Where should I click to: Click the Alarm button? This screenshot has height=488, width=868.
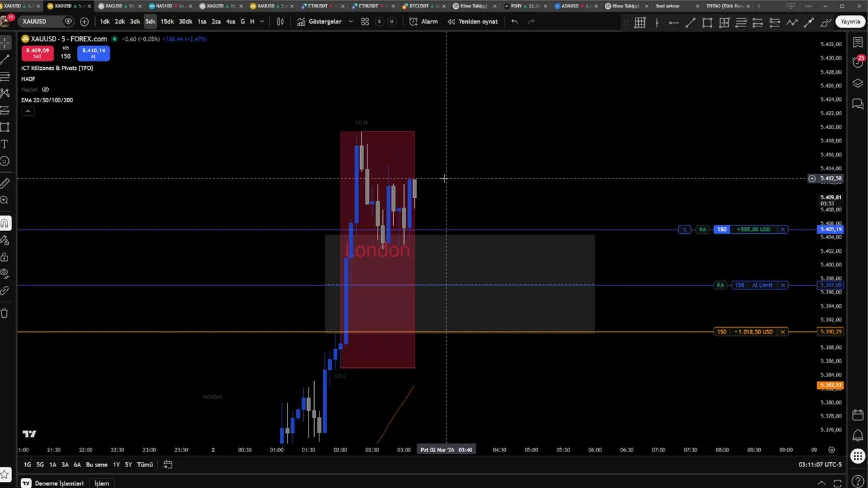[x=424, y=22]
